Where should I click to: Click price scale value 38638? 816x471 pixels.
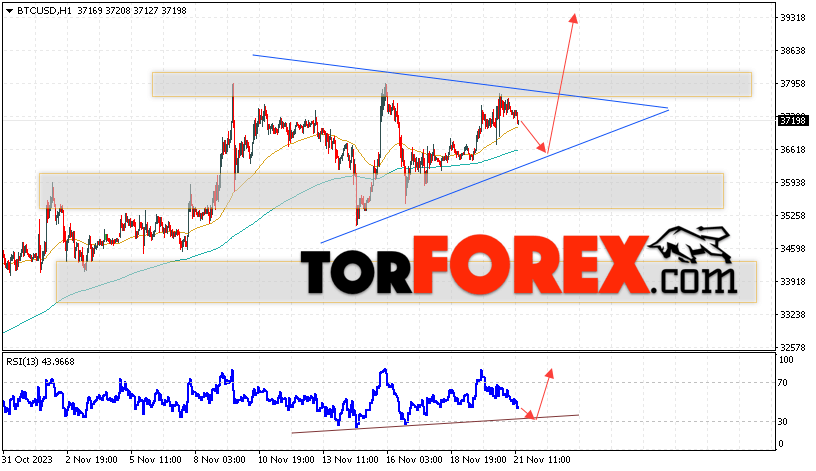[793, 51]
